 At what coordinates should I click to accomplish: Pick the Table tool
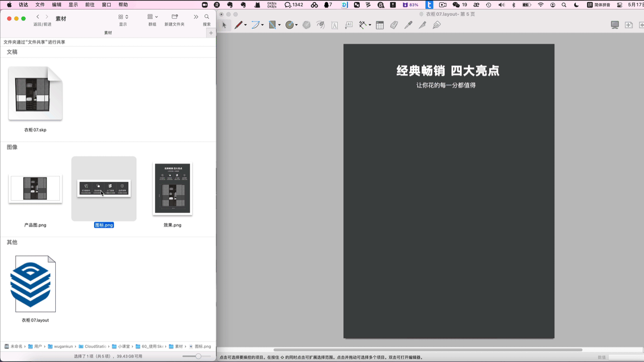tap(379, 25)
